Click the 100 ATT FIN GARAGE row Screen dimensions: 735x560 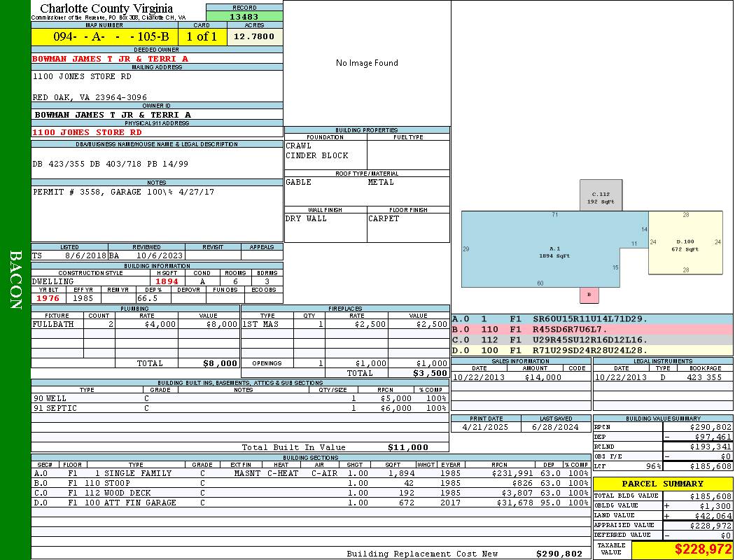311,503
